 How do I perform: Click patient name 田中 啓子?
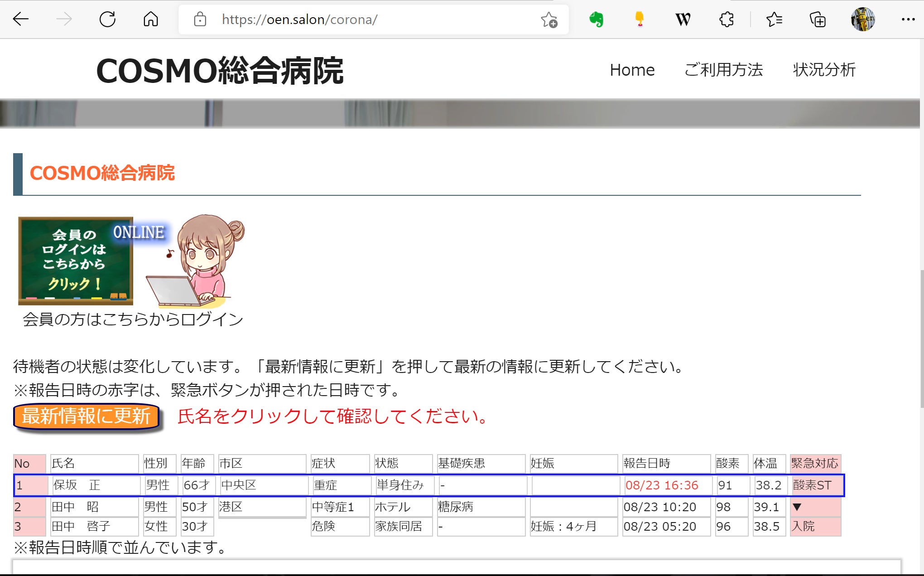click(81, 527)
